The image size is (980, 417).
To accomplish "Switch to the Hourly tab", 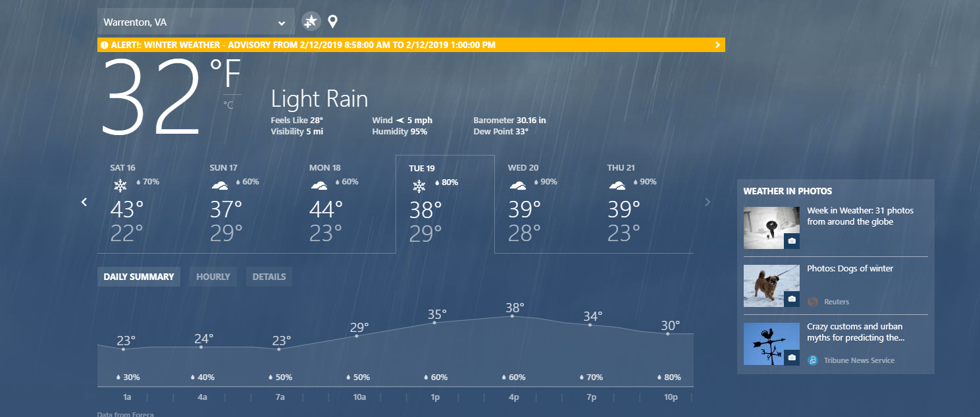I will [x=213, y=277].
